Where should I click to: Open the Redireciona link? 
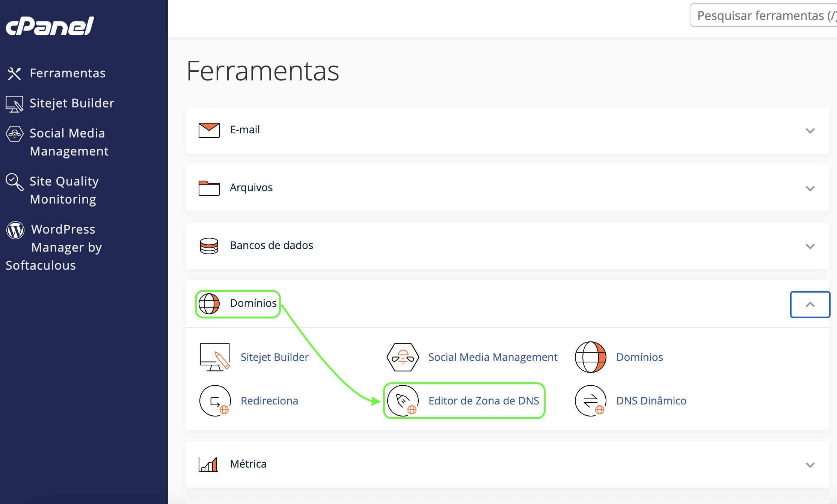click(x=269, y=401)
